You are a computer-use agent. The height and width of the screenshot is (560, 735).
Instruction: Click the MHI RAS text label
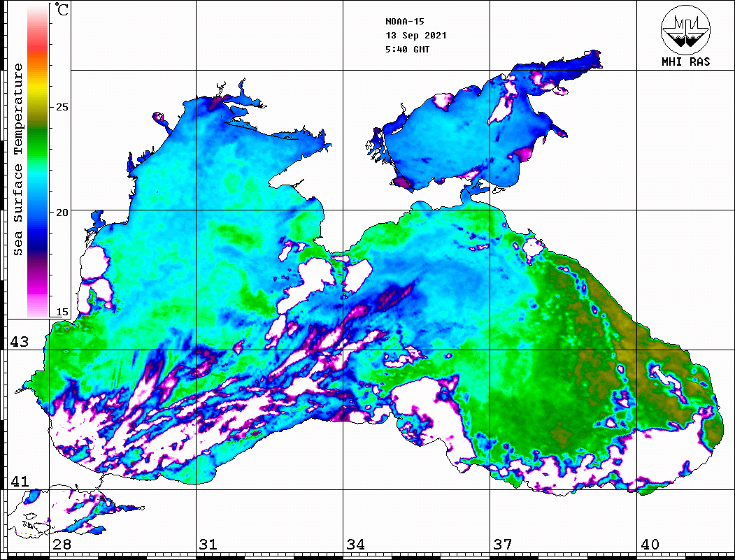686,62
